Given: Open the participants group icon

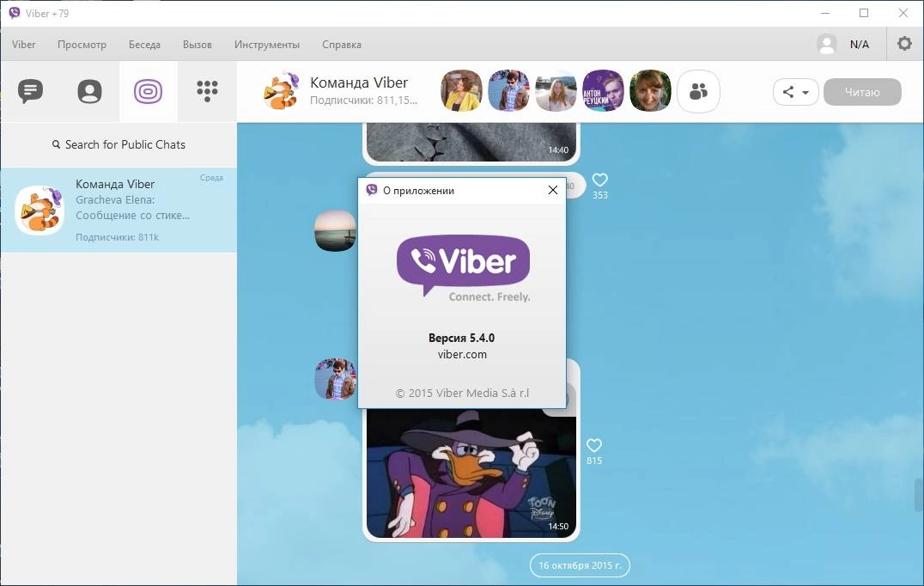Looking at the screenshot, I should pos(698,91).
